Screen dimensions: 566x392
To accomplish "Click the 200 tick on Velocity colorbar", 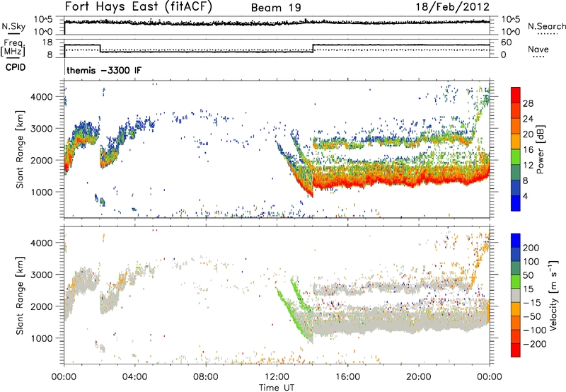I will [x=531, y=248].
